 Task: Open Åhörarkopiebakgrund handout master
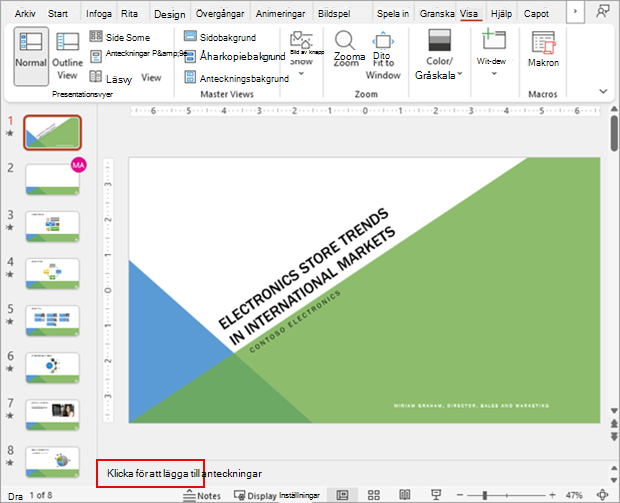pos(234,57)
